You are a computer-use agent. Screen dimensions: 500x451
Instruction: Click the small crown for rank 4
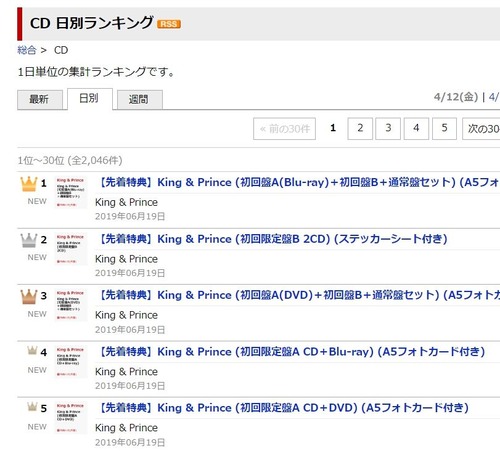coord(32,350)
